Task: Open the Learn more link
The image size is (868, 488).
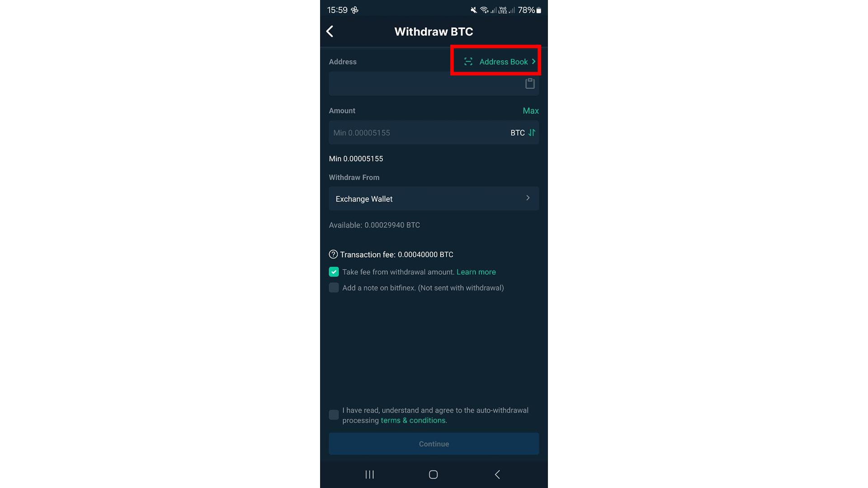Action: point(476,272)
